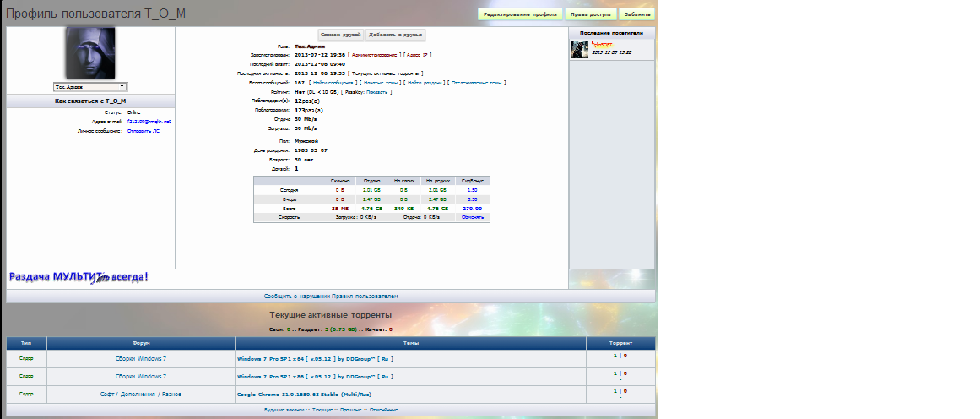Click the "Отменённые" link at table bottom
Image resolution: width=980 pixels, height=419 pixels.
pyautogui.click(x=384, y=411)
